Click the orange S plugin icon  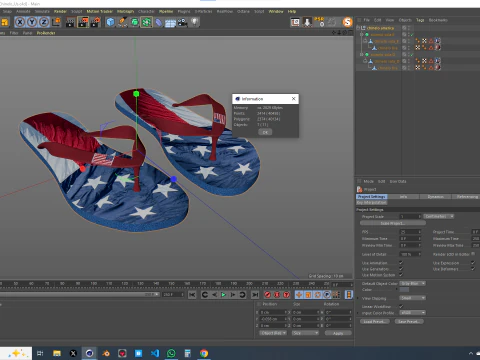pos(347,22)
